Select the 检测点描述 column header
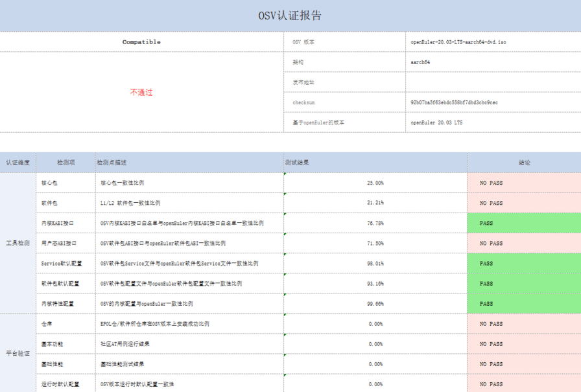581x392 pixels. [188, 163]
